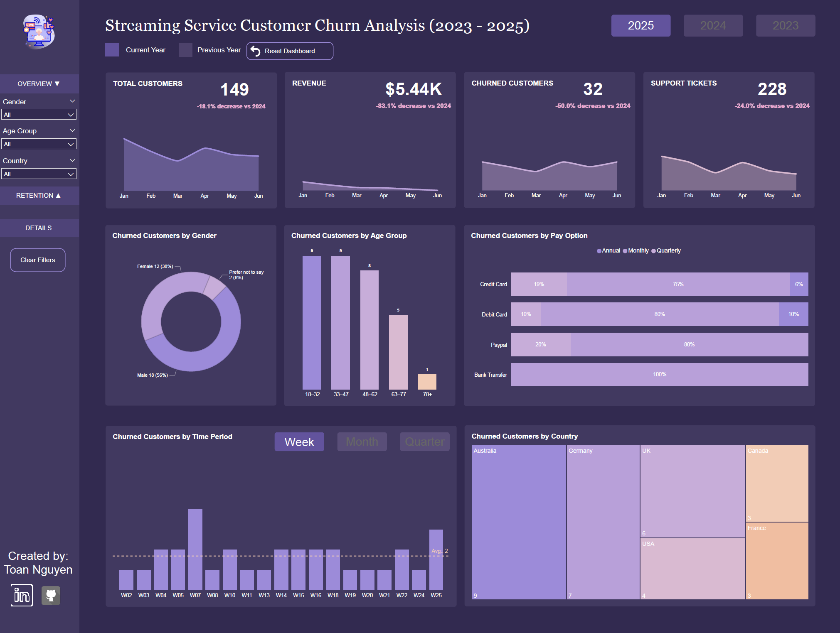Screen dimensions: 840x633
Task: Click the Reset Dashboard undo arrow icon
Action: point(255,51)
